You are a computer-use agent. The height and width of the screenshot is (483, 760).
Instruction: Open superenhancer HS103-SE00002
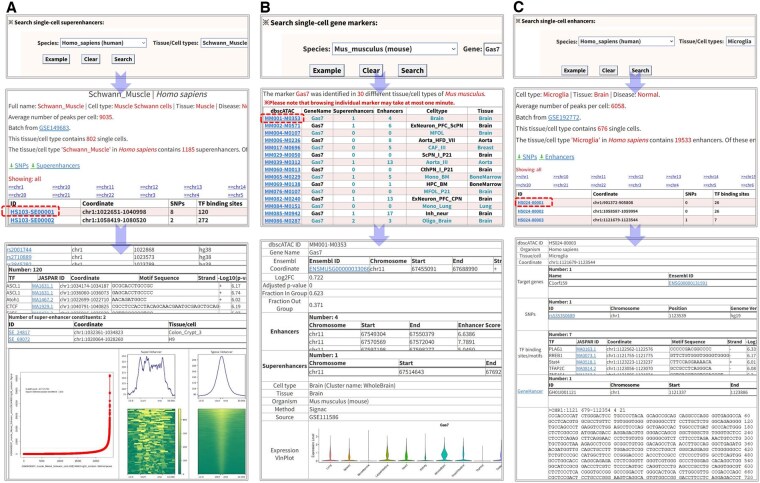point(32,220)
